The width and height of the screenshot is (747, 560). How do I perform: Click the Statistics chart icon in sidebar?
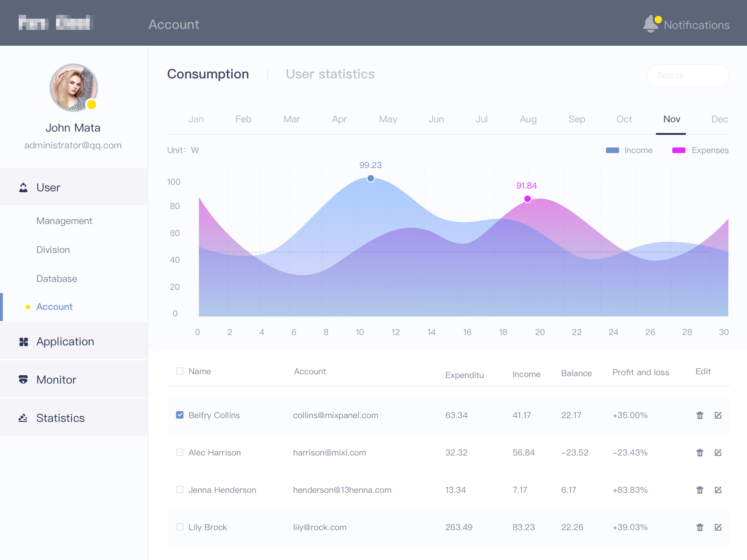tap(23, 418)
